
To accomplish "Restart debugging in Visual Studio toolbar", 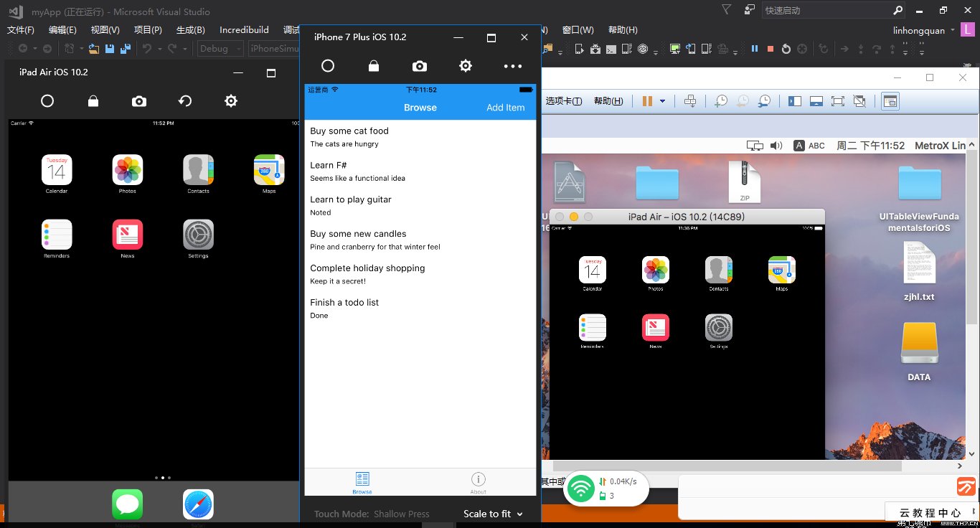I will coord(786,49).
